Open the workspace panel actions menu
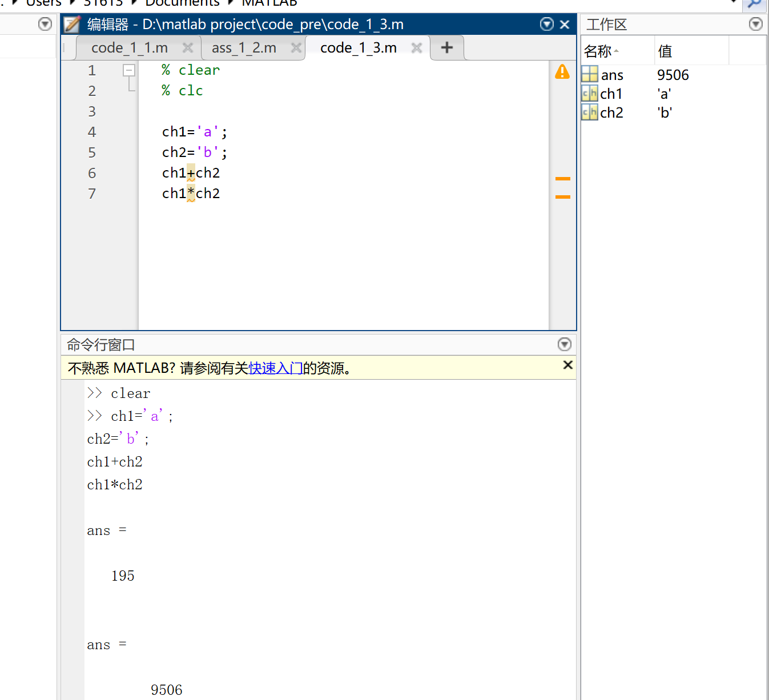 tap(756, 24)
